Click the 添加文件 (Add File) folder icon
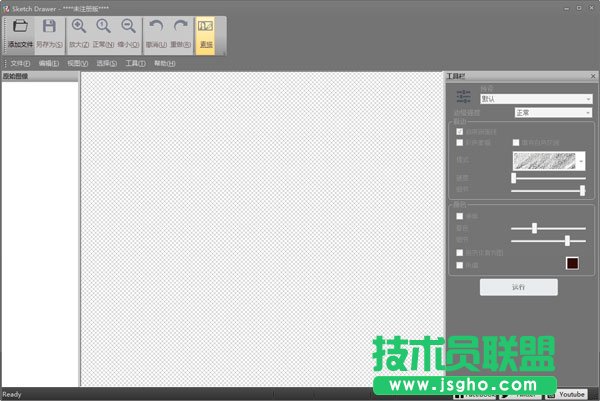 point(20,28)
